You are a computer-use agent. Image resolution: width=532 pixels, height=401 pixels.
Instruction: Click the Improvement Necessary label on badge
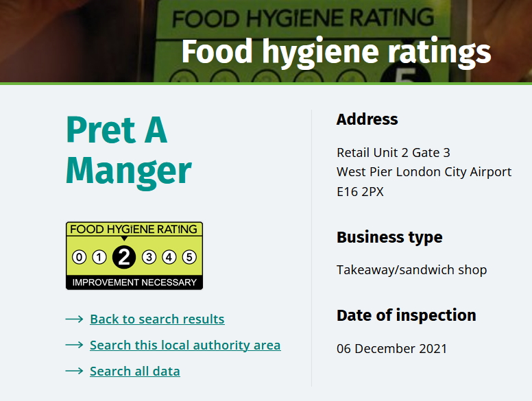(134, 282)
